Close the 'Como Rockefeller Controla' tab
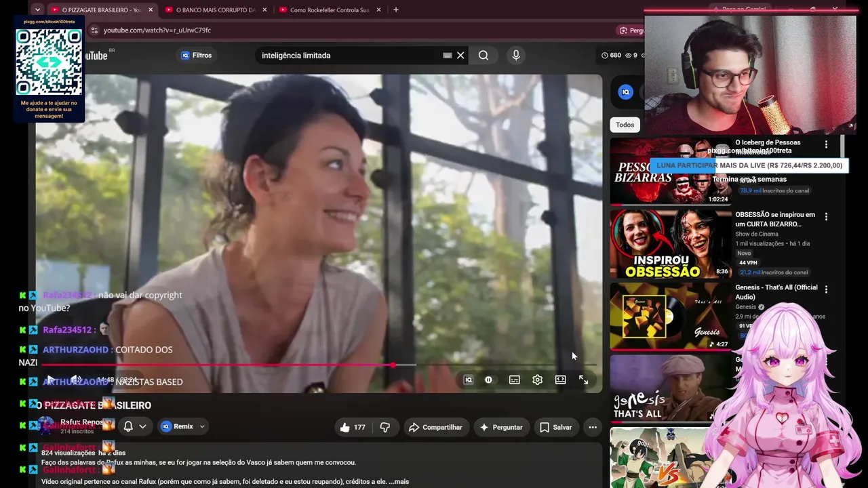This screenshot has width=868, height=488. [x=378, y=10]
